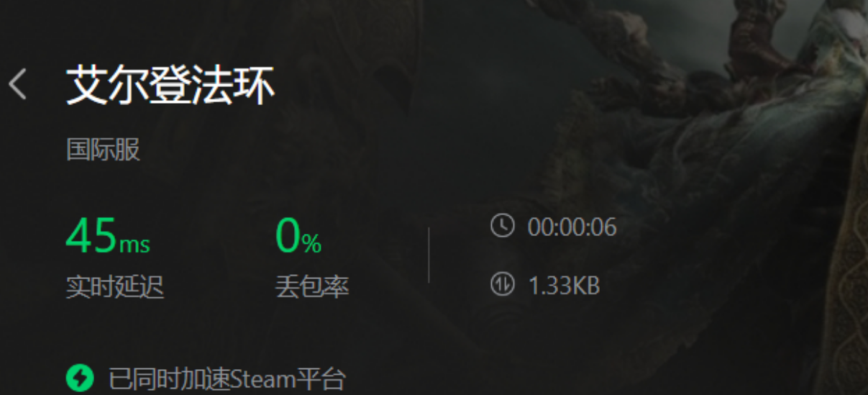Go back using the left chevron arrow

[18, 85]
